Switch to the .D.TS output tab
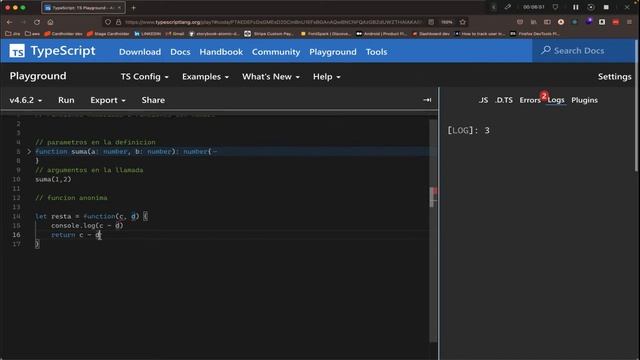640x360 pixels. 504,100
